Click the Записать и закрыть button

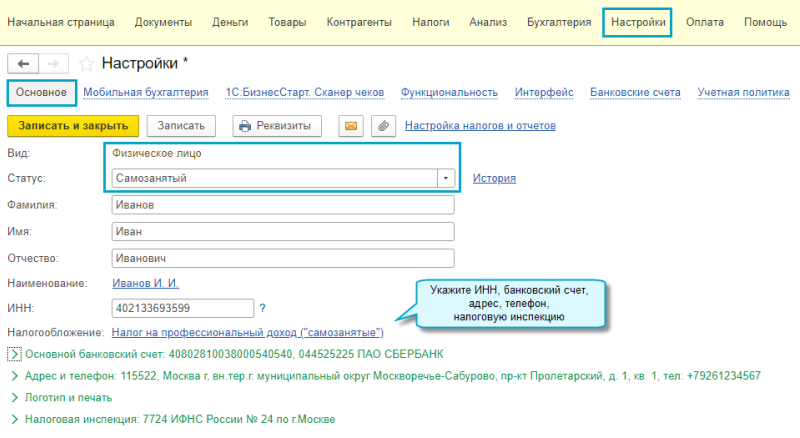(73, 126)
